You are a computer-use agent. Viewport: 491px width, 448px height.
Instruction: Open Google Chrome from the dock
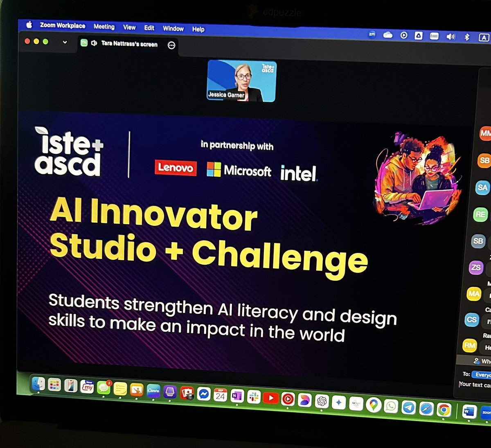[x=444, y=410]
